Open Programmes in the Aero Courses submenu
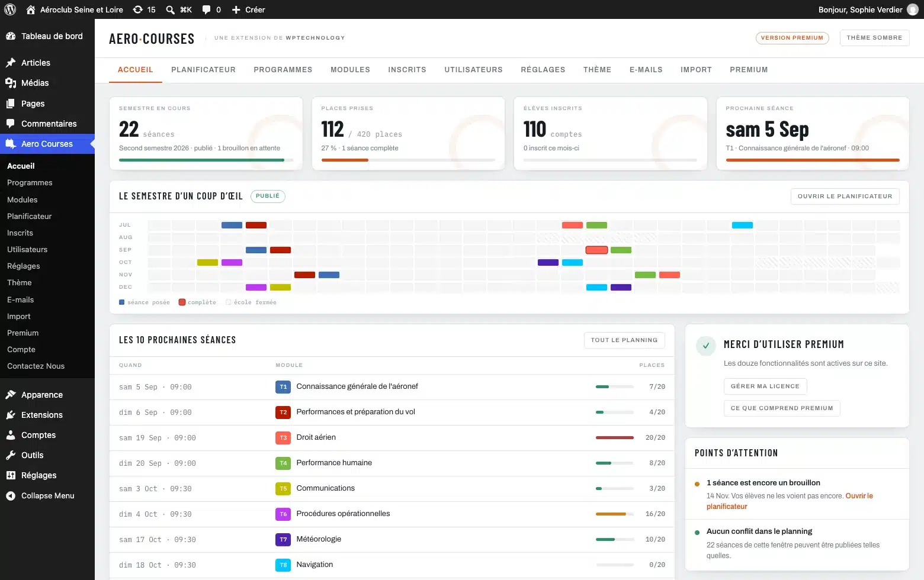The height and width of the screenshot is (580, 924). point(30,183)
